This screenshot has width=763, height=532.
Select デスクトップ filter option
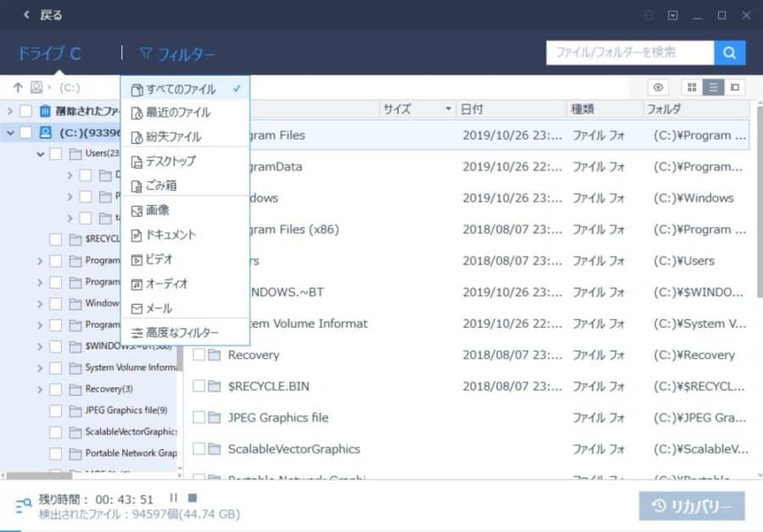coord(186,161)
